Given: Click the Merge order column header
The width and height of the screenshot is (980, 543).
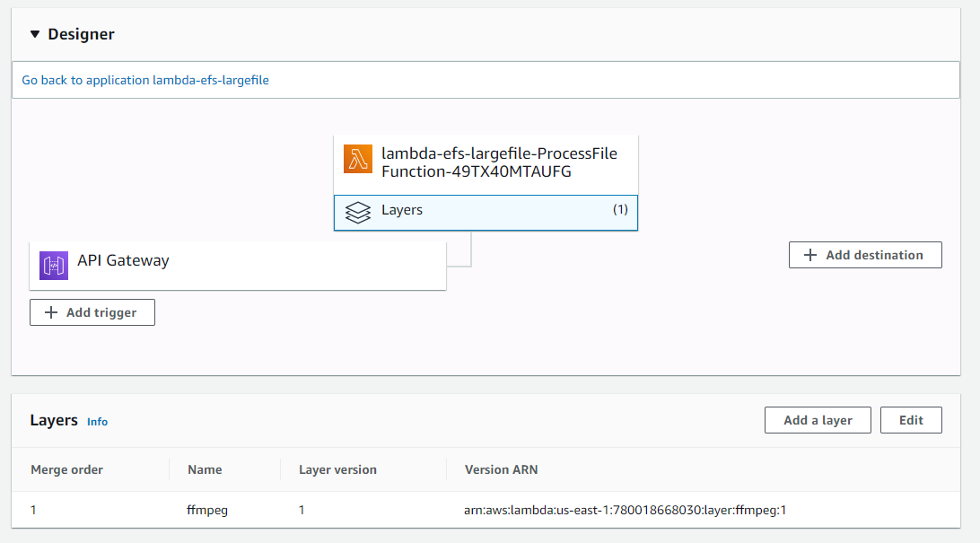Looking at the screenshot, I should (x=66, y=469).
